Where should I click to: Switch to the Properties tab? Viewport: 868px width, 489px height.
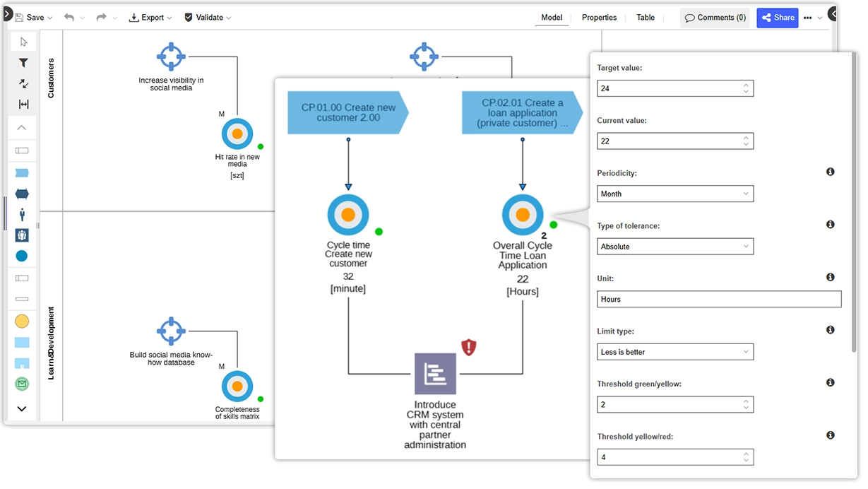[599, 18]
